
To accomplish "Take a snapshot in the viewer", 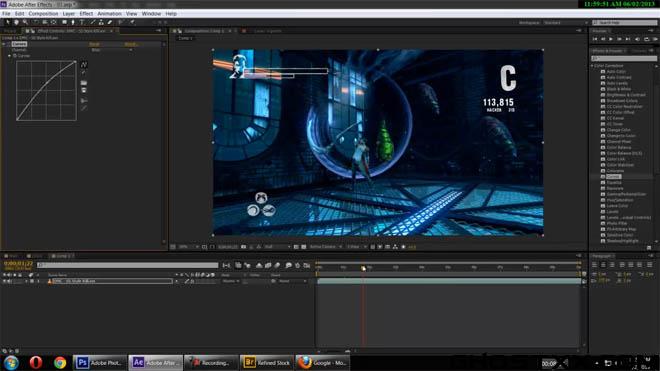I will [x=244, y=247].
